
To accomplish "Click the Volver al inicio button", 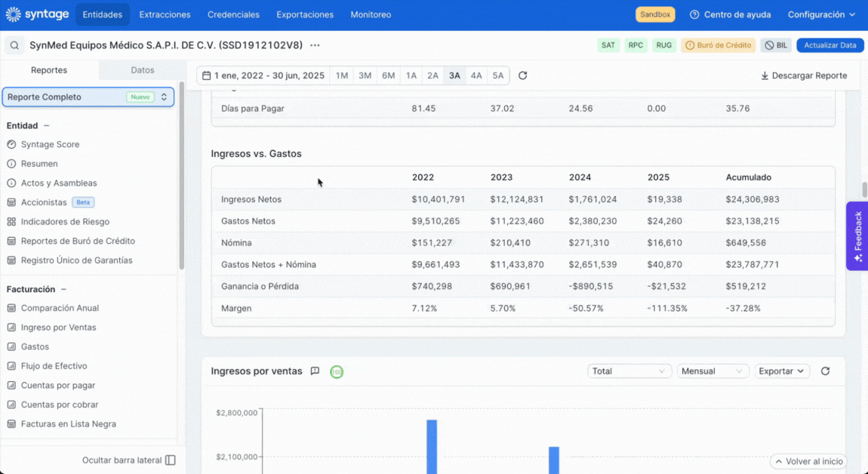I will click(x=808, y=461).
